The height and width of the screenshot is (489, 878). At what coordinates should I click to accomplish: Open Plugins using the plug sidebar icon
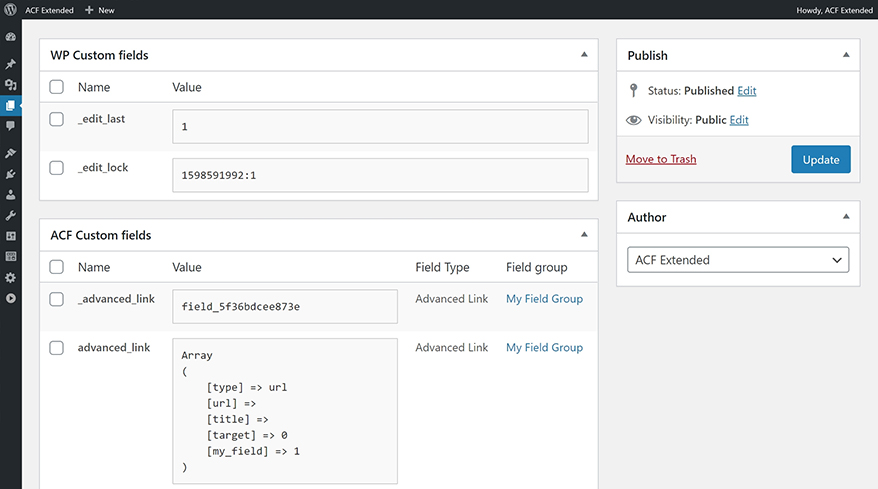coord(11,174)
